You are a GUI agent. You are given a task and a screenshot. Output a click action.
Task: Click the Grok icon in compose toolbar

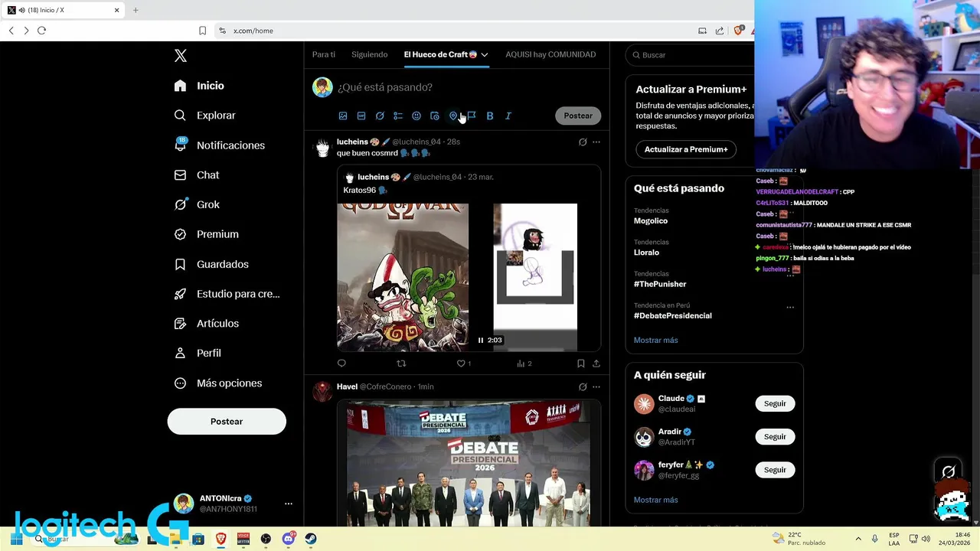380,116
